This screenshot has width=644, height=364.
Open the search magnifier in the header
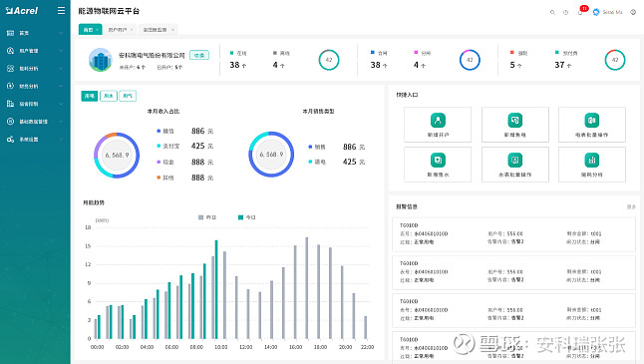point(552,12)
